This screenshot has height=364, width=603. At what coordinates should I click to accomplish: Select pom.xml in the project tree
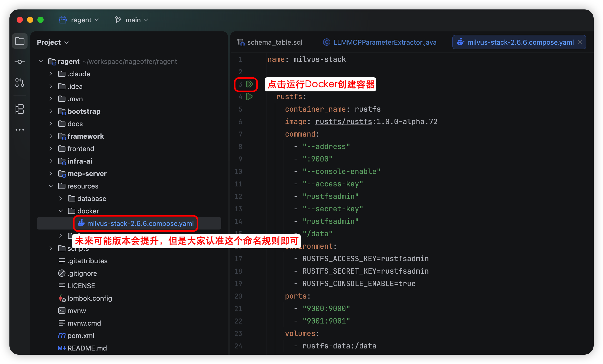click(81, 336)
